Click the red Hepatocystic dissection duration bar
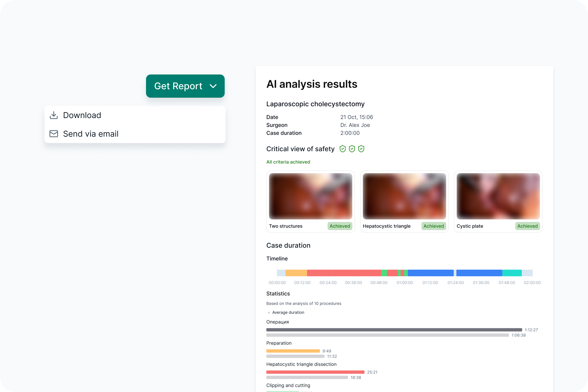Image resolution: width=588 pixels, height=392 pixels. point(315,372)
